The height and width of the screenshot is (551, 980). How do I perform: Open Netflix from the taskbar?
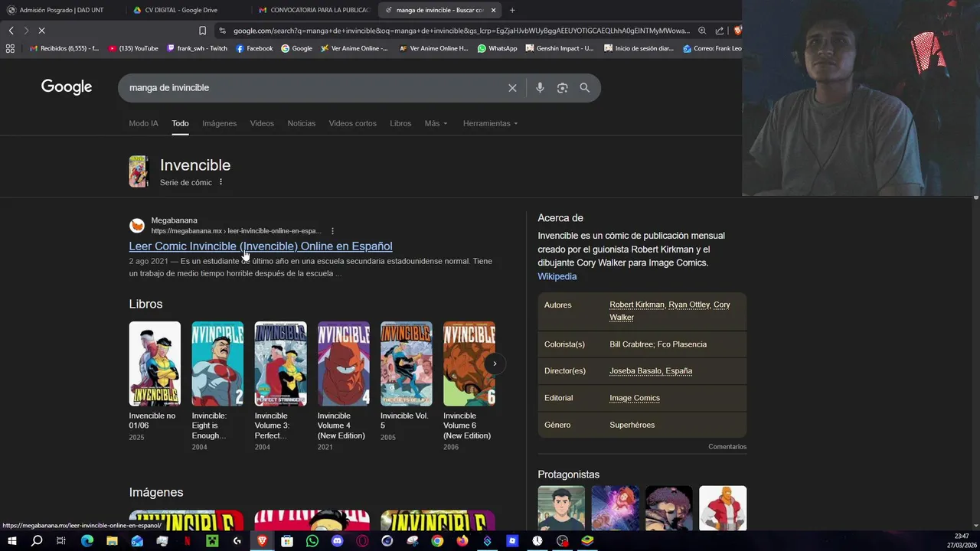(x=187, y=541)
